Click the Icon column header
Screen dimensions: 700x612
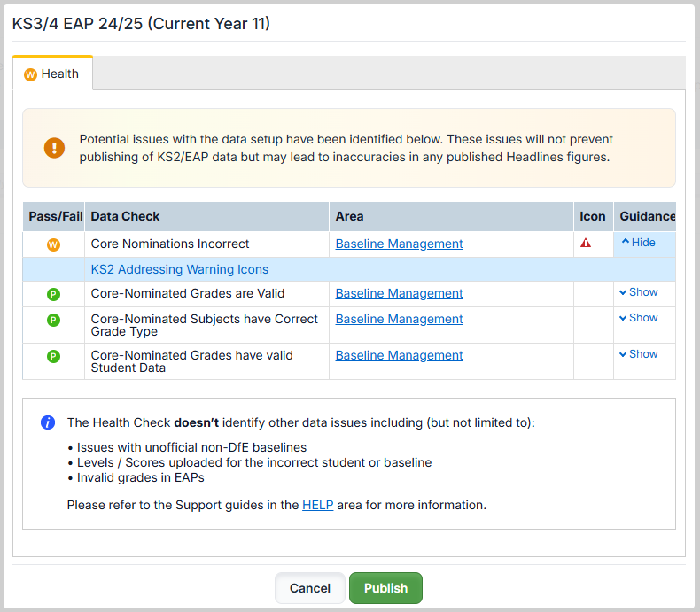click(x=594, y=216)
